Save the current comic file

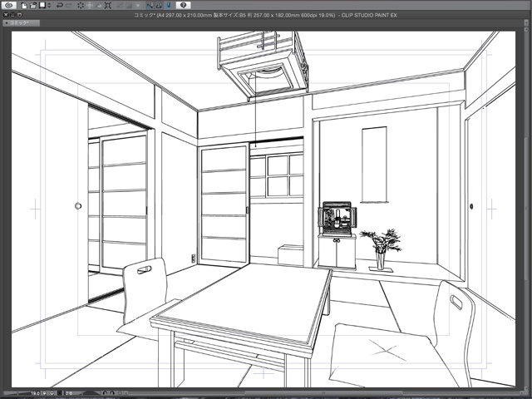point(42,6)
